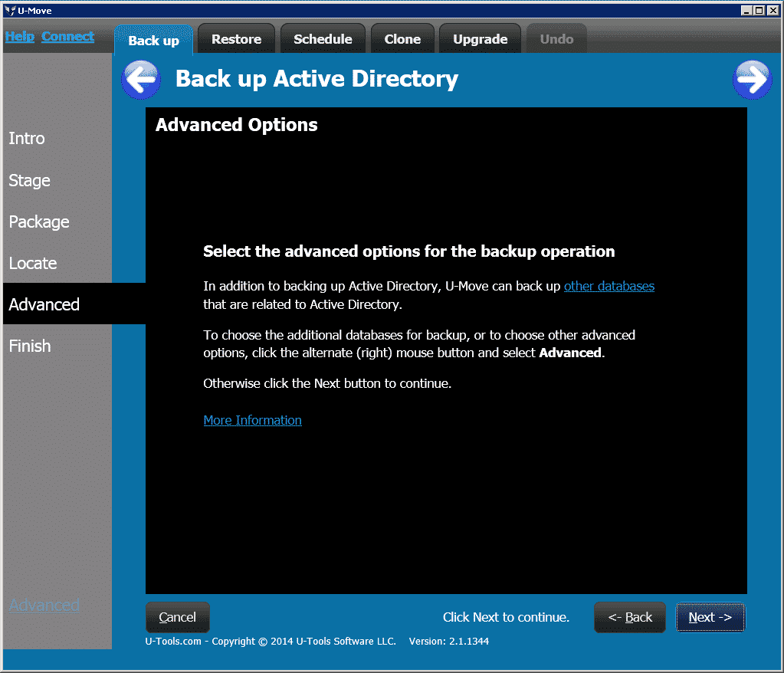This screenshot has height=673, width=784.
Task: Click the blue back arrow icon
Action: click(141, 80)
